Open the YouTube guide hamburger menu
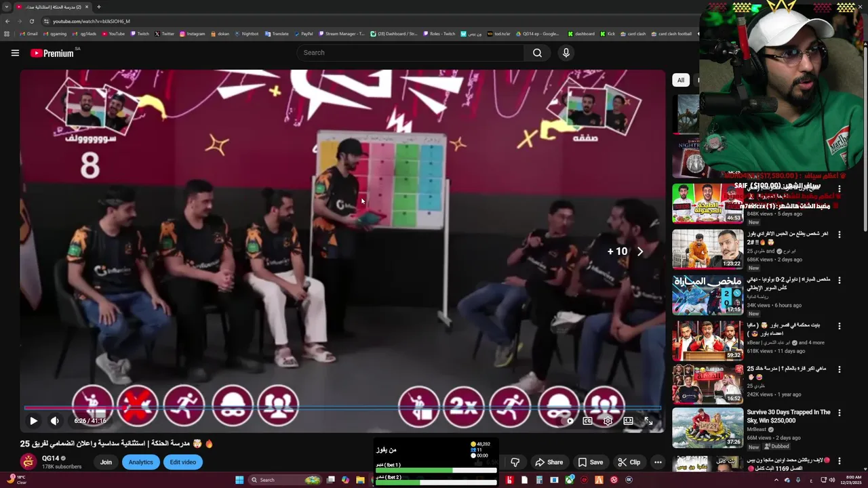Image resolution: width=868 pixels, height=488 pixels. 15,53
